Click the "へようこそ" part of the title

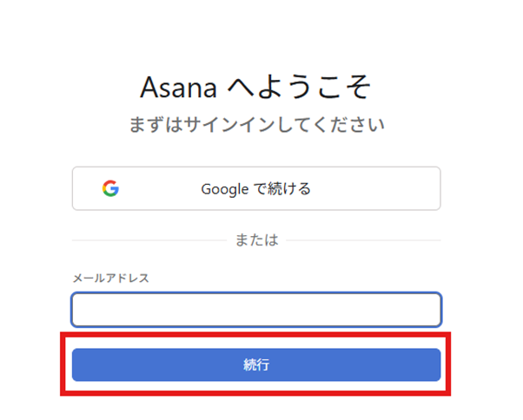[300, 87]
